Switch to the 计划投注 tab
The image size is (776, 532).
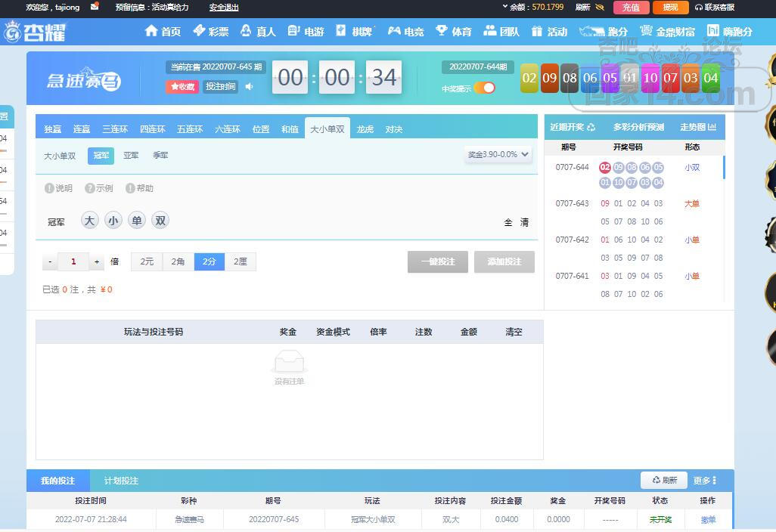(121, 481)
